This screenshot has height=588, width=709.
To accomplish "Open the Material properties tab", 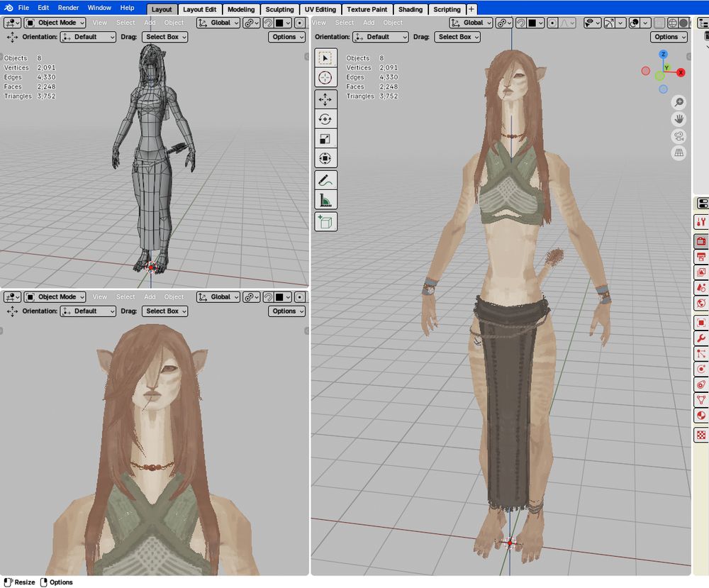I will click(701, 415).
